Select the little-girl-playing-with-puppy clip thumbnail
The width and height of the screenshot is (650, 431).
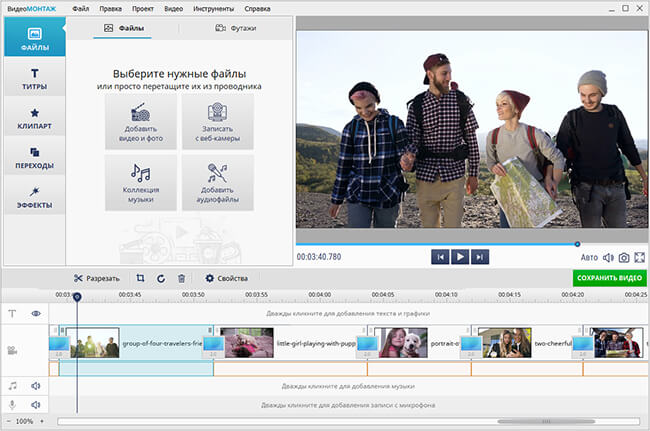(x=249, y=343)
